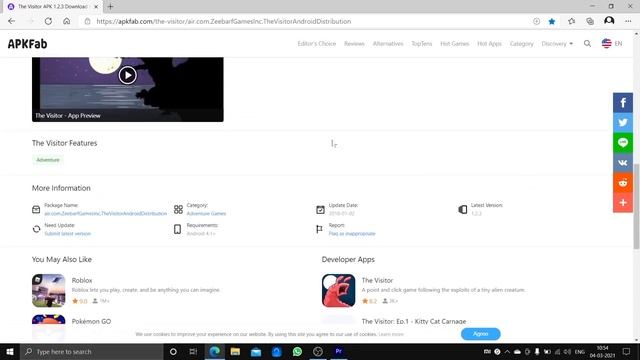Screen dimensions: 640x360
Task: Open Adventure Games category link
Action: pos(206,213)
